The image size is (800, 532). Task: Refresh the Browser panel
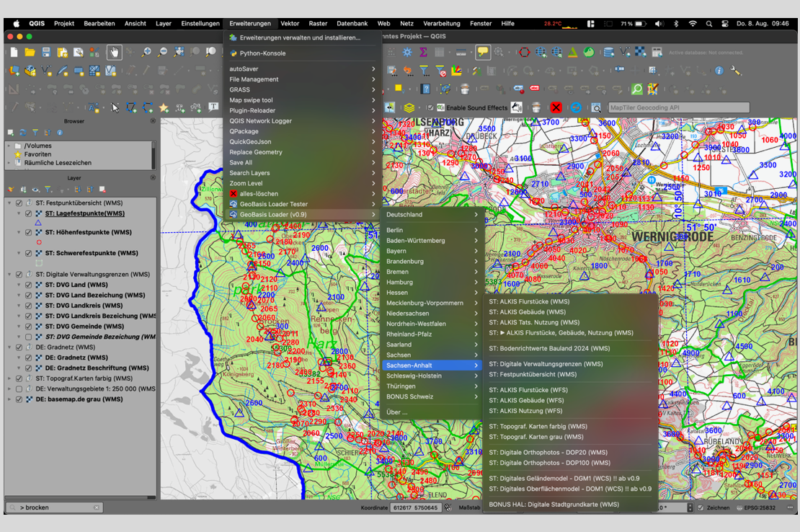pyautogui.click(x=22, y=133)
